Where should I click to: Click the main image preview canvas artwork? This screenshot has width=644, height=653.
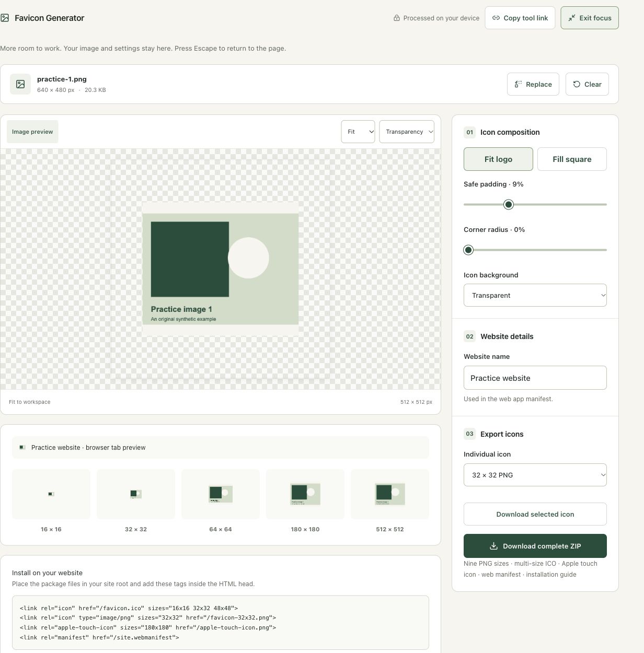coord(221,269)
